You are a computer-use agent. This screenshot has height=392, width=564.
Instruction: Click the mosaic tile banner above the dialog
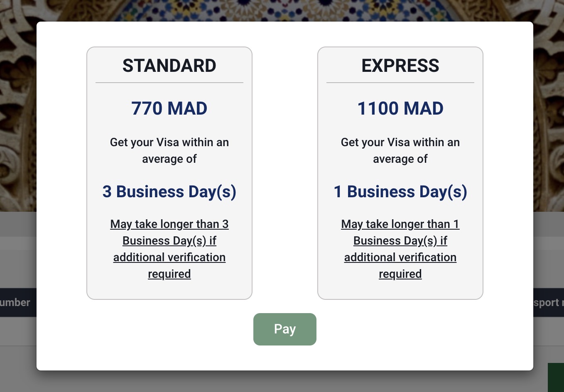pos(282,10)
